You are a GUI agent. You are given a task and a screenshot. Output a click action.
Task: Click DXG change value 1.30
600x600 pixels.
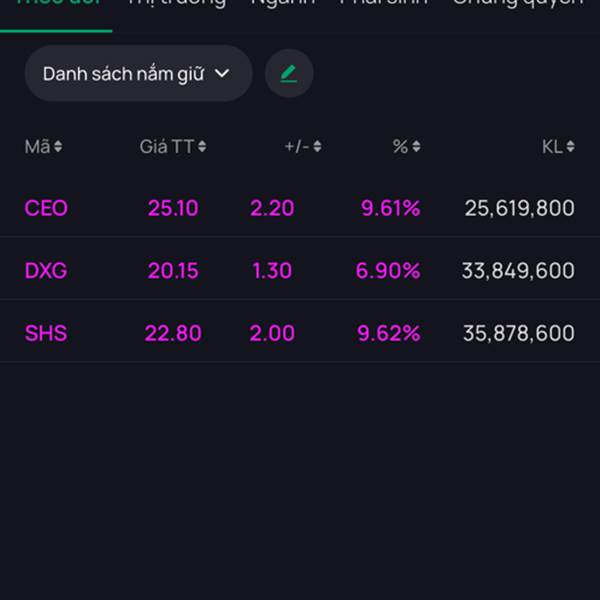point(272,270)
